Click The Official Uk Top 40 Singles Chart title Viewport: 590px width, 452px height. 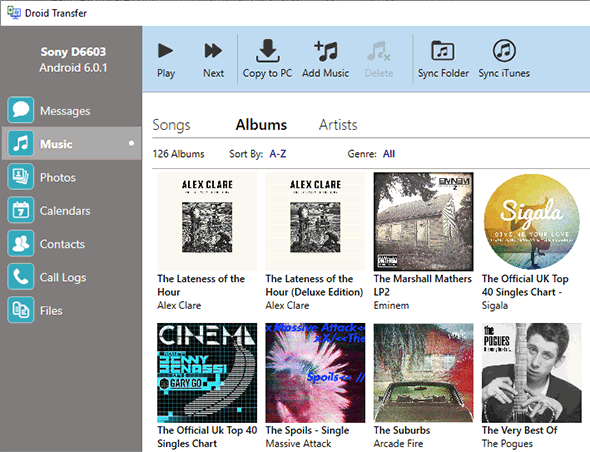coord(207,437)
